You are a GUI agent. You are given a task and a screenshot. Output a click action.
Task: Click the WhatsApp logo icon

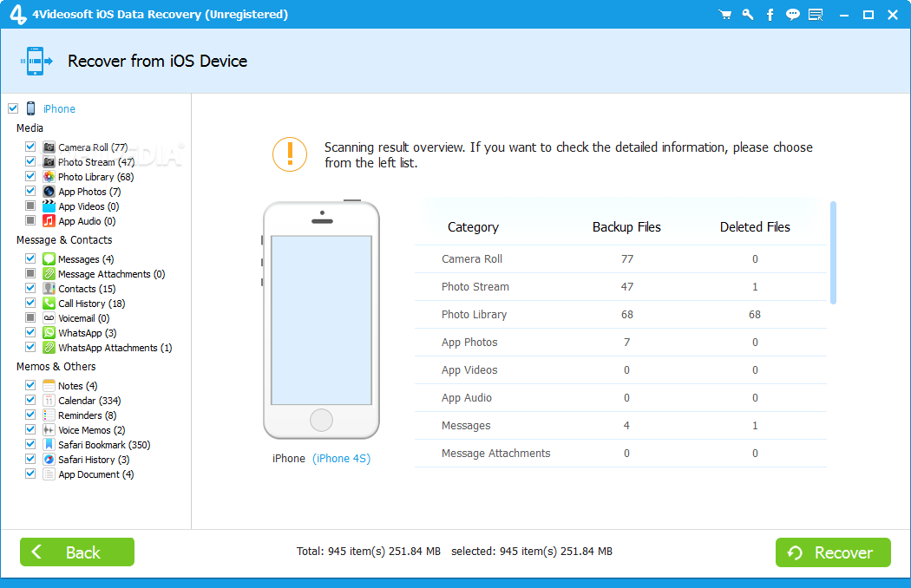49,332
